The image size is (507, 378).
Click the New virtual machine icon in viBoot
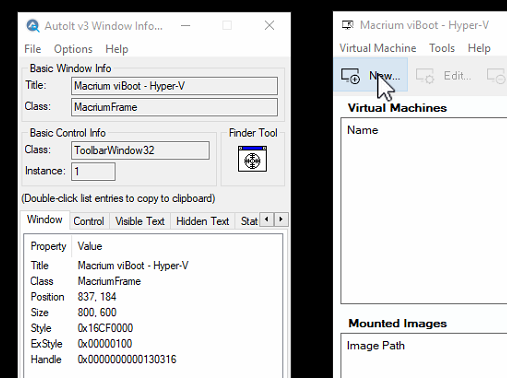pos(350,76)
